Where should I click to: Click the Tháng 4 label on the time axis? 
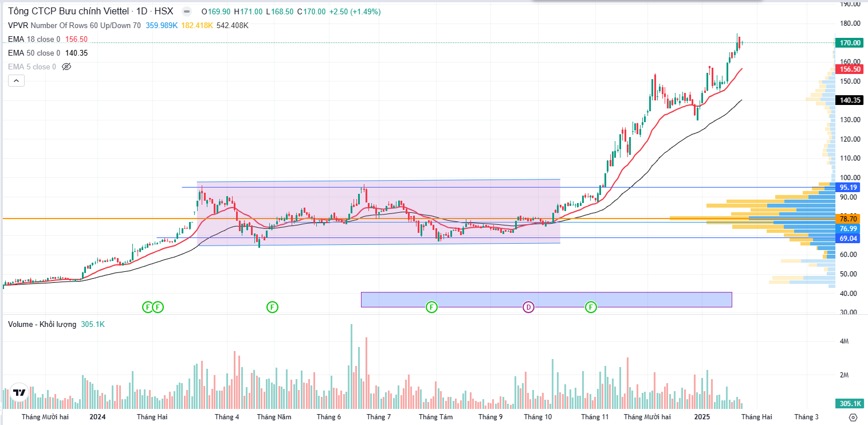coord(227,417)
